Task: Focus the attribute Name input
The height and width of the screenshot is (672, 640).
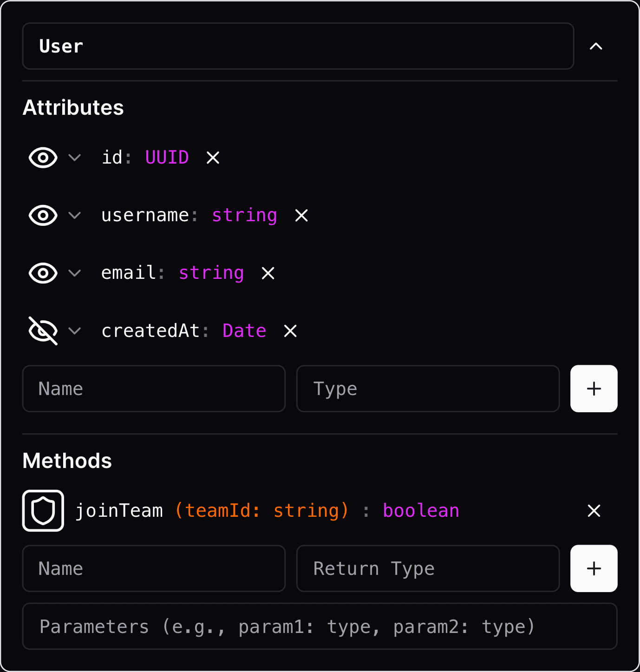Action: [x=154, y=389]
